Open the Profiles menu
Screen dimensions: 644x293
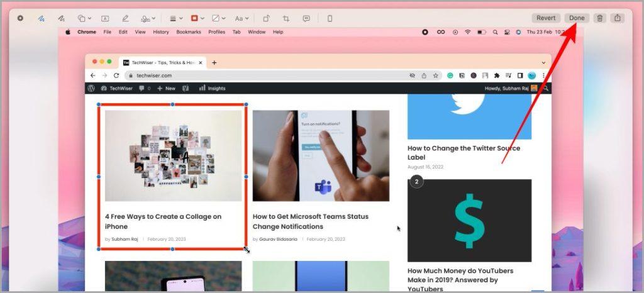click(x=216, y=32)
